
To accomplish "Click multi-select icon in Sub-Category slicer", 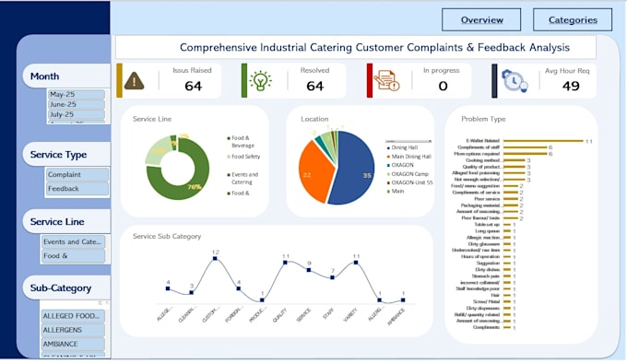I will (100, 303).
